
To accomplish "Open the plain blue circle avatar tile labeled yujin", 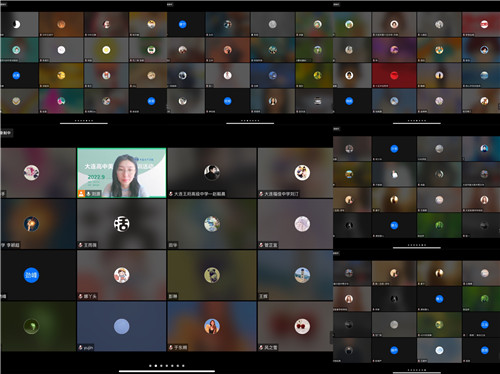I will tap(122, 326).
